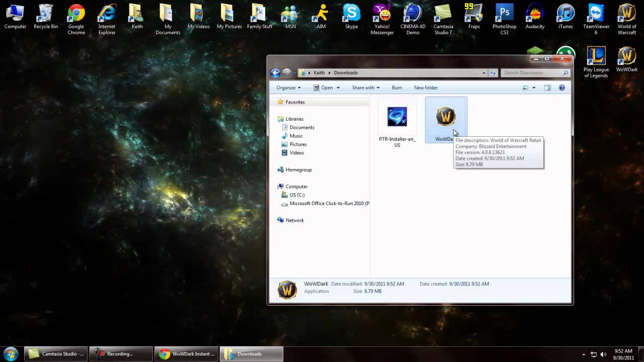Image resolution: width=644 pixels, height=362 pixels.
Task: Change the view with the views icon
Action: pyautogui.click(x=525, y=87)
